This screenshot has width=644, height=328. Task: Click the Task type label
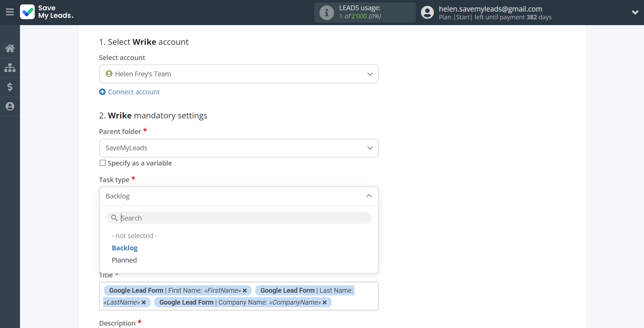(x=114, y=180)
